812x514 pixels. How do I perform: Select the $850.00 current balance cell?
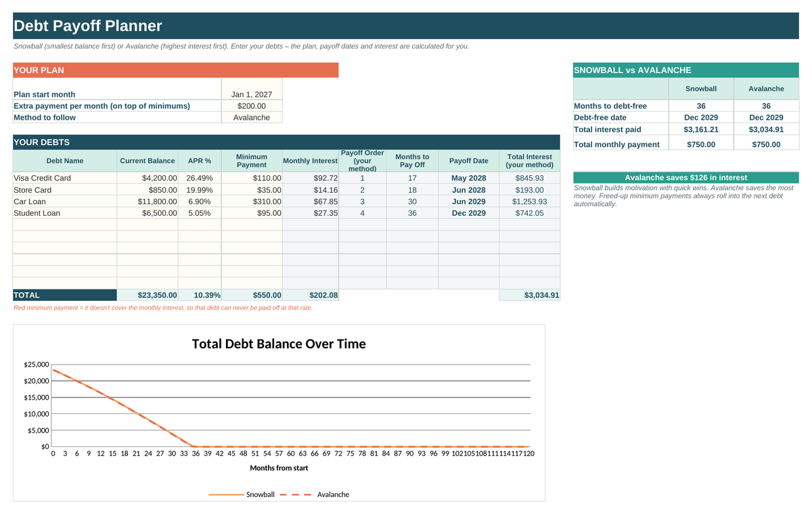pos(148,190)
